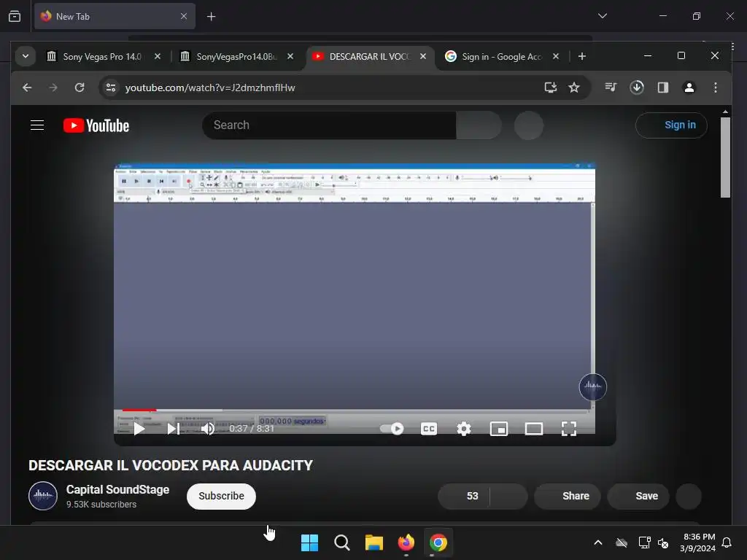Open taskbar Search
Screen dimensions: 747x560
pyautogui.click(x=342, y=542)
